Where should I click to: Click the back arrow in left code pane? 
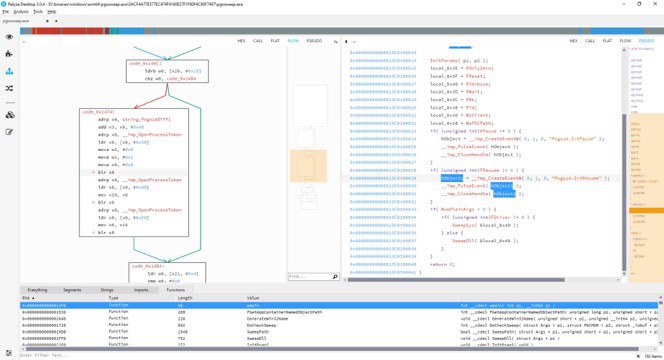[x=24, y=42]
